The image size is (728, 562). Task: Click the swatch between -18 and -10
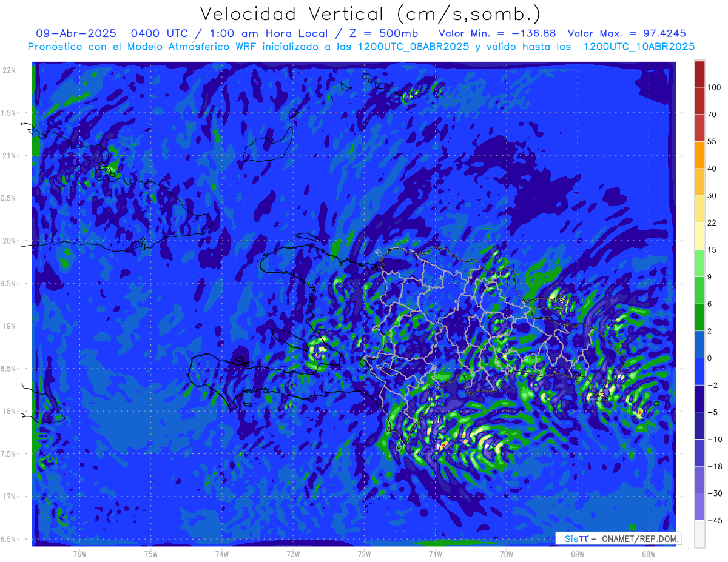[x=699, y=453]
